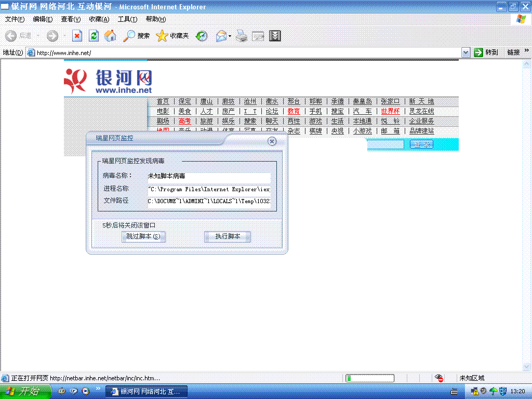Open the address bar URL dropdown
This screenshot has width=532, height=399.
click(x=466, y=52)
